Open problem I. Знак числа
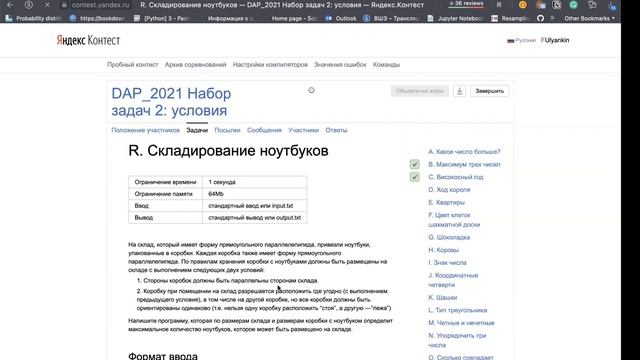The width and height of the screenshot is (640, 360). [x=447, y=262]
